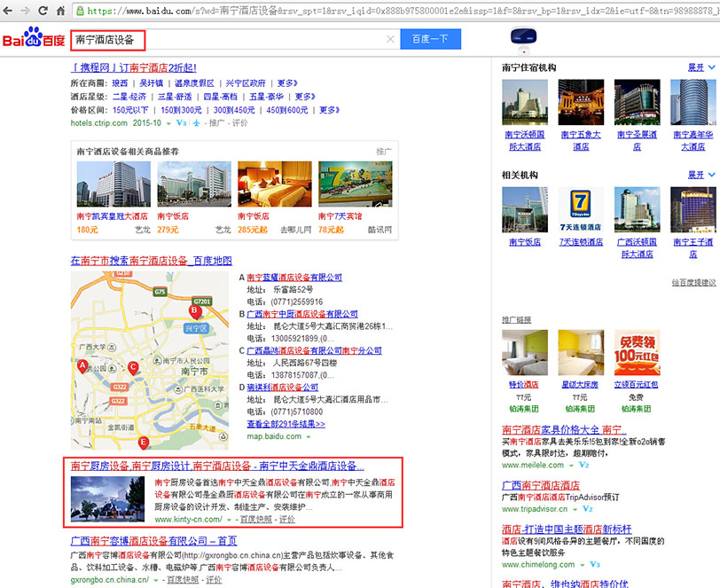
Task: Select map marker A on the map
Action: coord(82,367)
